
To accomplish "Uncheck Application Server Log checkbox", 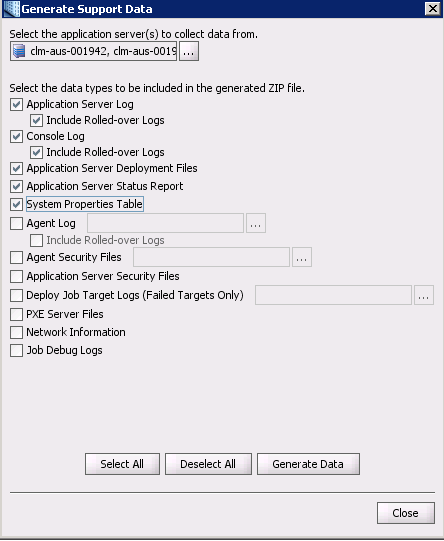I will pyautogui.click(x=17, y=104).
